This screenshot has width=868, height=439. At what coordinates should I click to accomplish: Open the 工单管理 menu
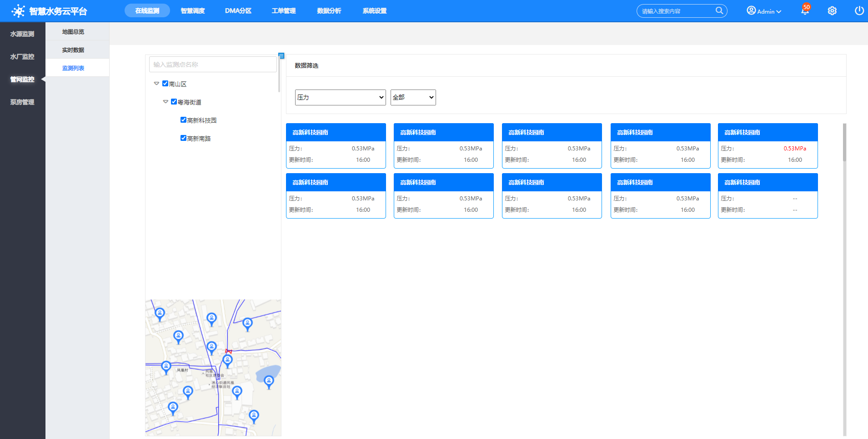(x=284, y=10)
